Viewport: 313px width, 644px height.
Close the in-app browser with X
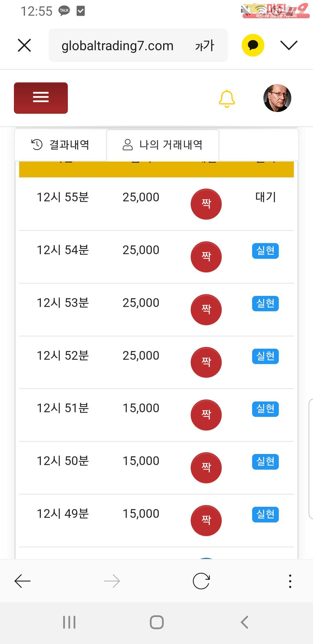(24, 45)
